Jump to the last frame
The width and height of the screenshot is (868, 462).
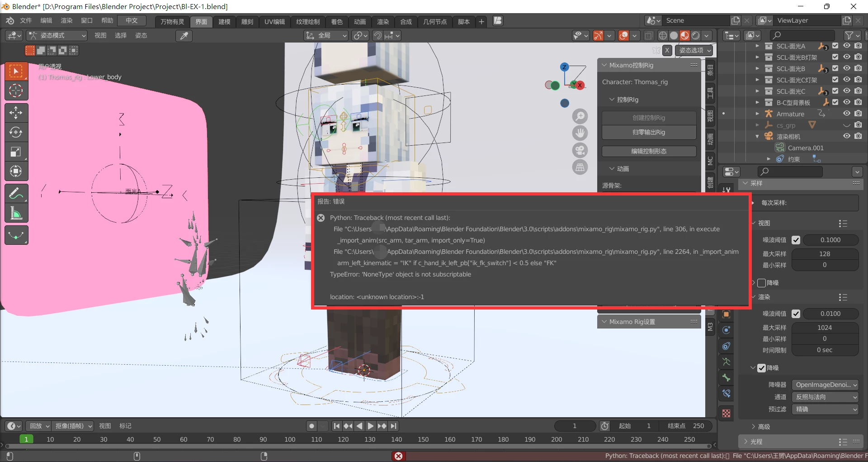(394, 426)
